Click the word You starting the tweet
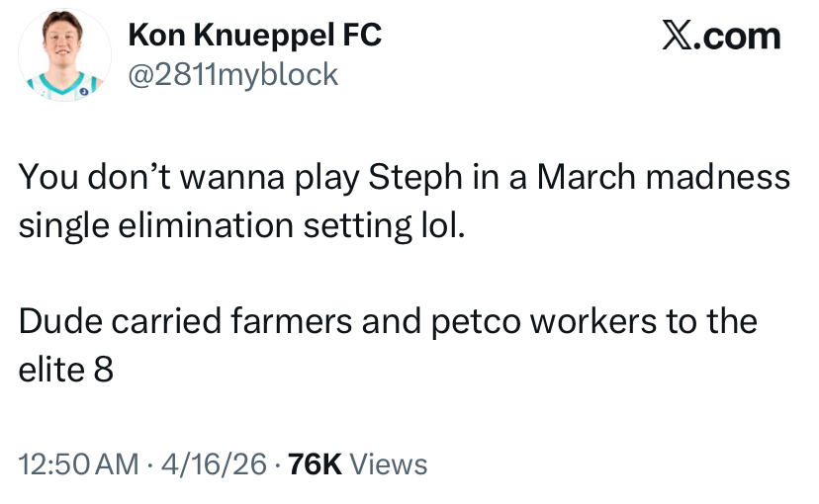 click(x=48, y=177)
